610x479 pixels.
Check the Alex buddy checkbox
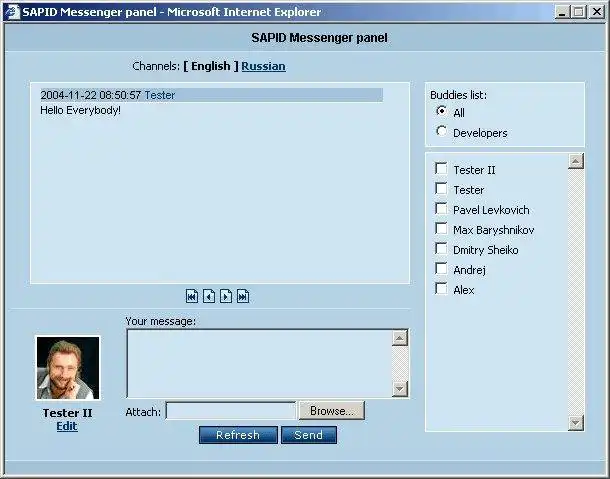(441, 288)
